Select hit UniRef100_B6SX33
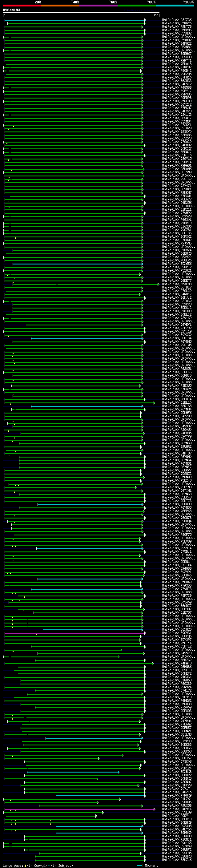 [x=177, y=57]
